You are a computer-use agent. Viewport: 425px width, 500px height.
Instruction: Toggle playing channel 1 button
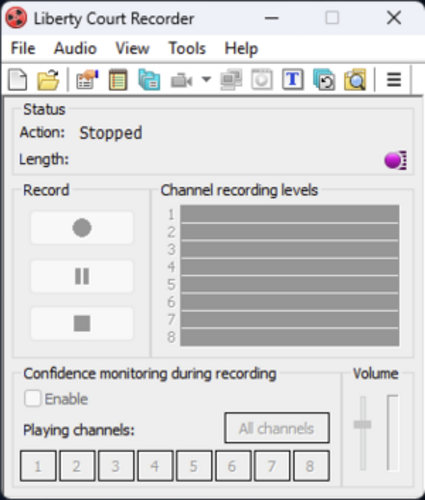click(x=38, y=466)
